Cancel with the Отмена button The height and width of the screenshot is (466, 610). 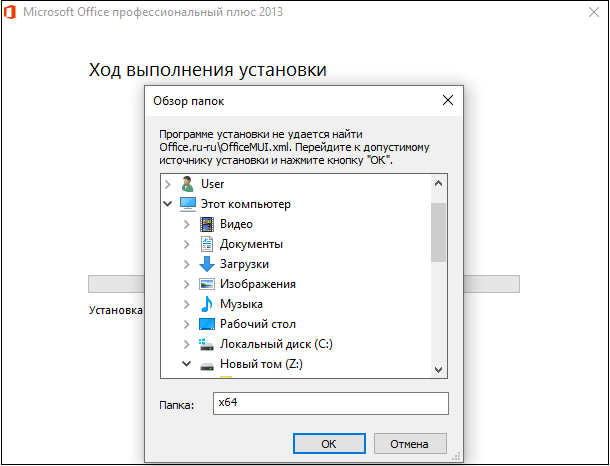pos(410,444)
